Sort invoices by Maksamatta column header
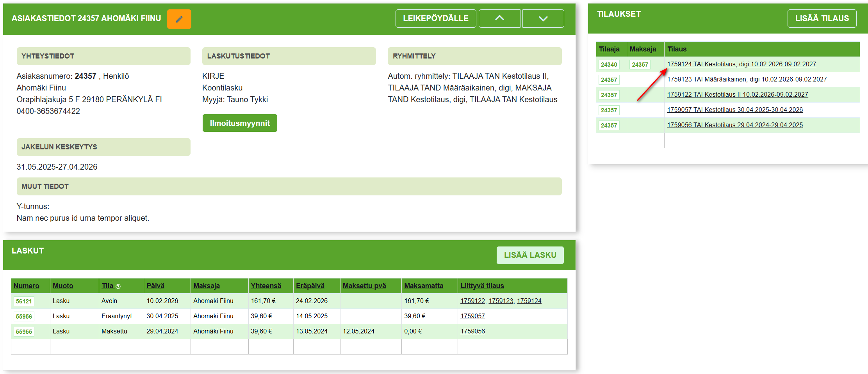868x374 pixels. click(x=423, y=286)
